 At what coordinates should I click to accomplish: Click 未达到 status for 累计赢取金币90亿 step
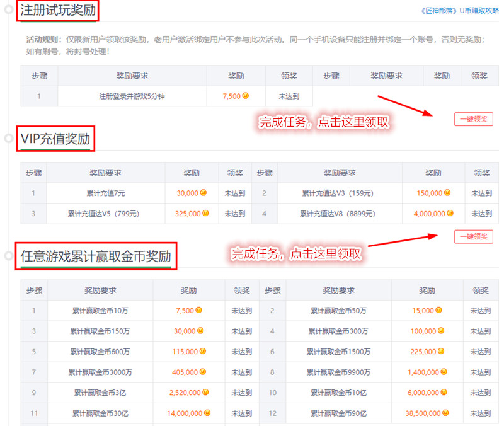coord(481,413)
